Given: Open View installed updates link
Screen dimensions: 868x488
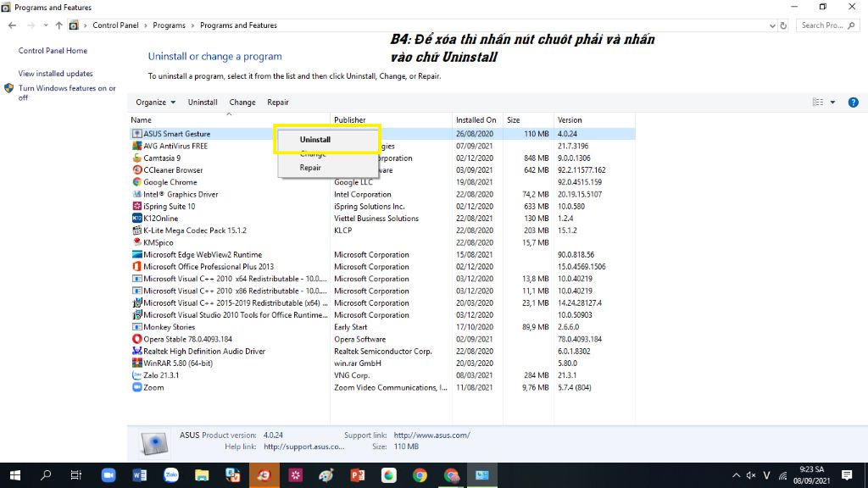Looking at the screenshot, I should tap(55, 74).
